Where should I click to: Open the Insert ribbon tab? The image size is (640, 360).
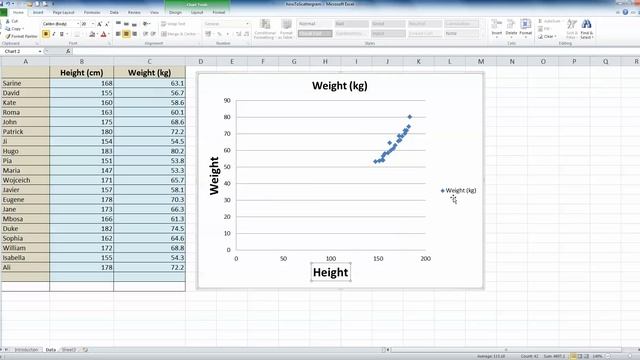pyautogui.click(x=38, y=12)
